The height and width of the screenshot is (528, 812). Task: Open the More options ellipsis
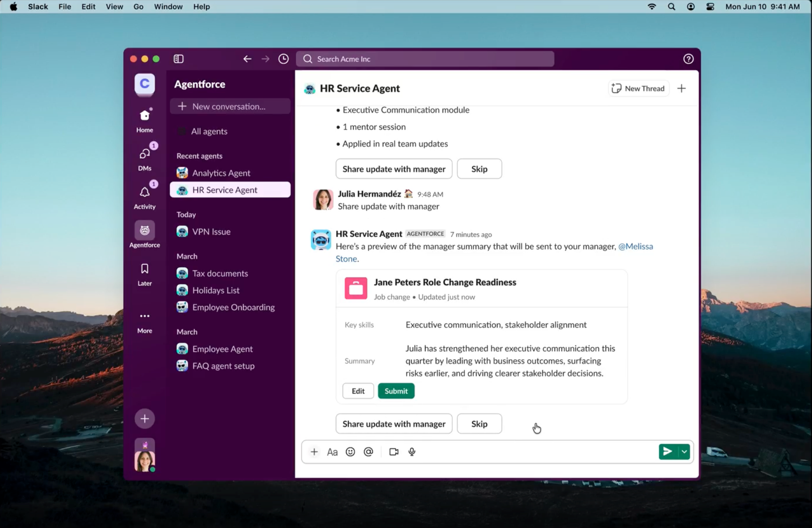point(144,322)
